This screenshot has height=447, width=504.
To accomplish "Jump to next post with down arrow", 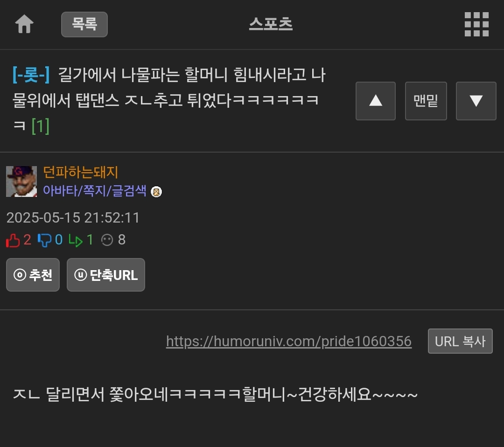I will [x=476, y=101].
